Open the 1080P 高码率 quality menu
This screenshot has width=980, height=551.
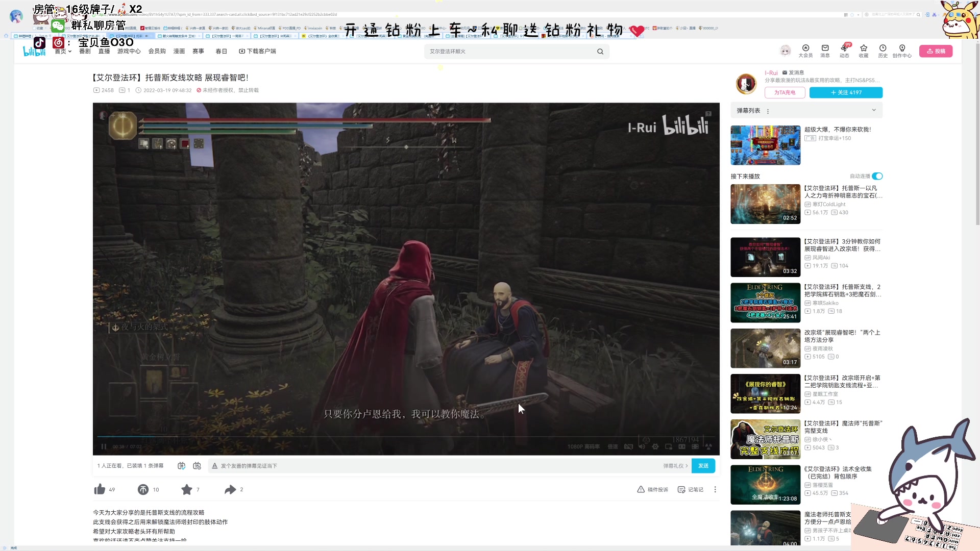tap(583, 446)
